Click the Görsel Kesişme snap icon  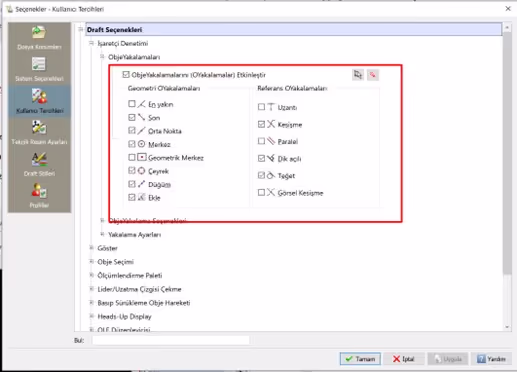[x=271, y=192]
